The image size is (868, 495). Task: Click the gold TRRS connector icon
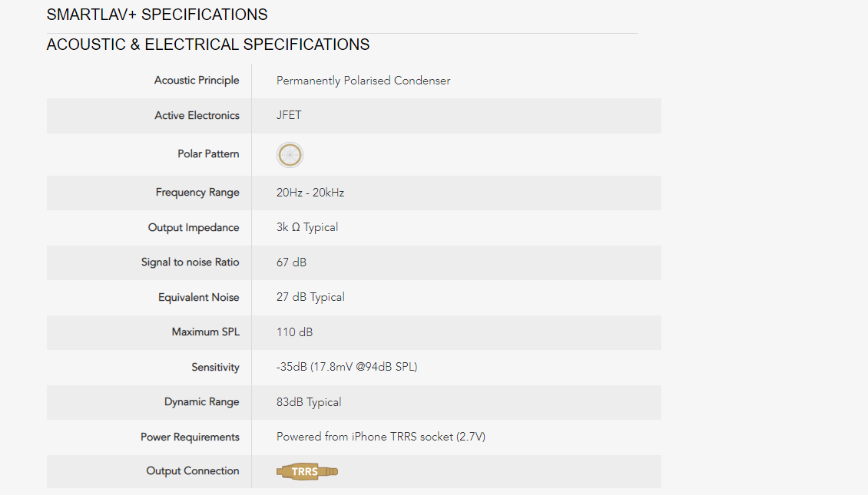307,471
